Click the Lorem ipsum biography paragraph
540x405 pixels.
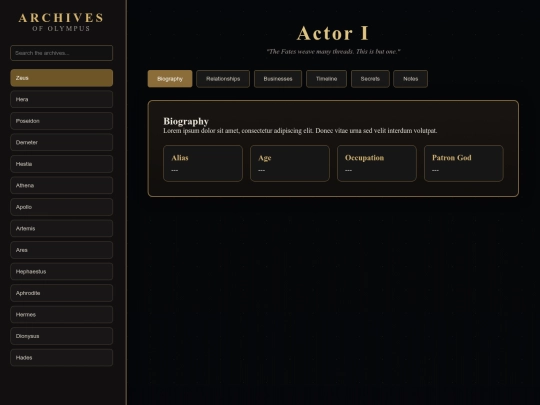coord(300,131)
